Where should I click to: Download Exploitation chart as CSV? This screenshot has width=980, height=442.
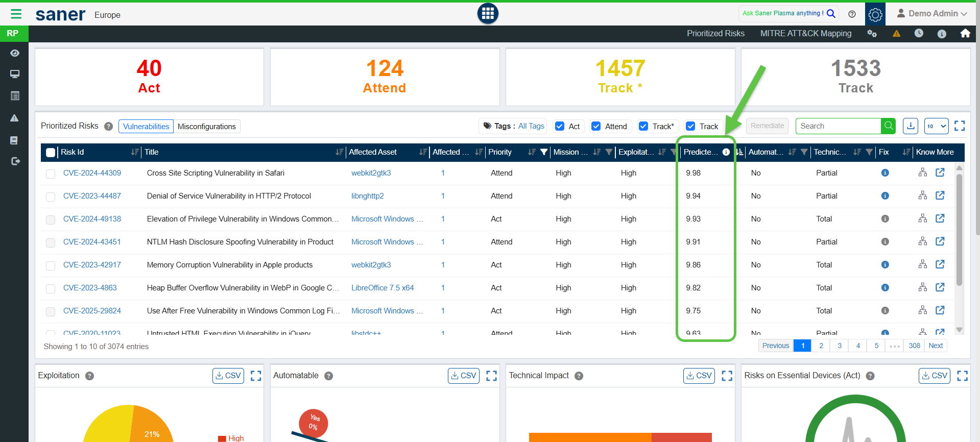click(228, 376)
